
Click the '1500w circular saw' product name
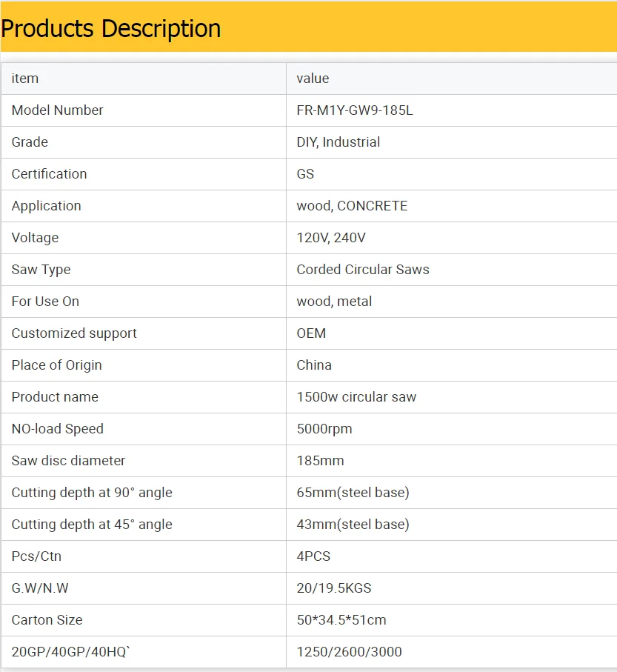(356, 397)
